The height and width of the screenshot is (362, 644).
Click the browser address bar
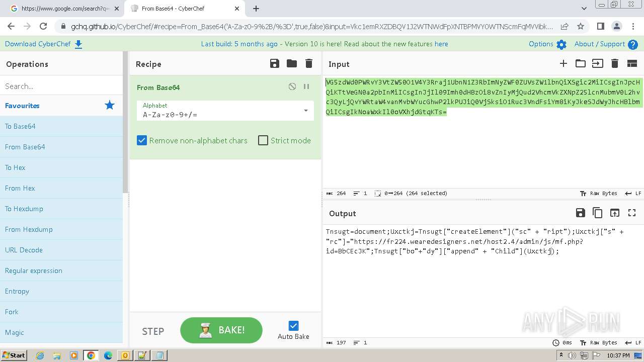click(312, 27)
